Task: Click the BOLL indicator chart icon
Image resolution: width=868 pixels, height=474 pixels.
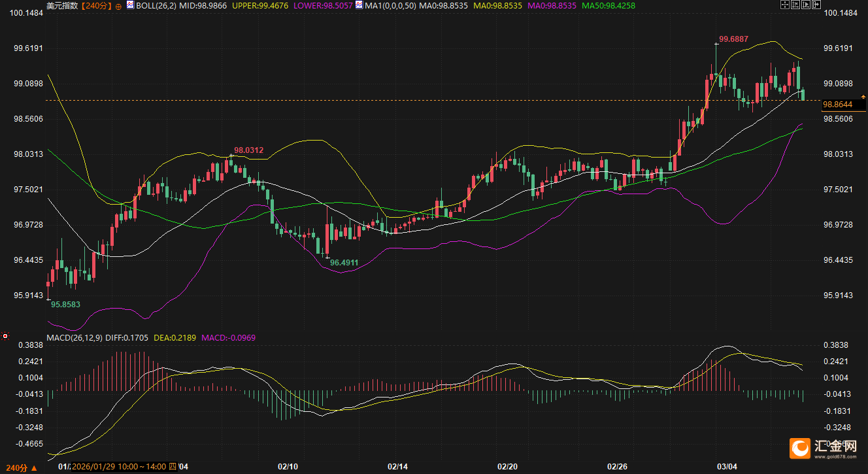Action: (130, 5)
